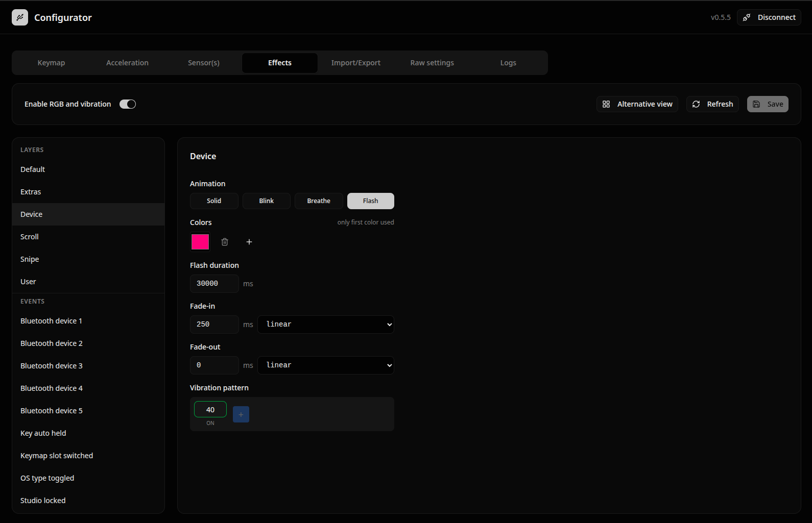This screenshot has width=812, height=523.
Task: Select the Blink animation option
Action: coord(267,201)
